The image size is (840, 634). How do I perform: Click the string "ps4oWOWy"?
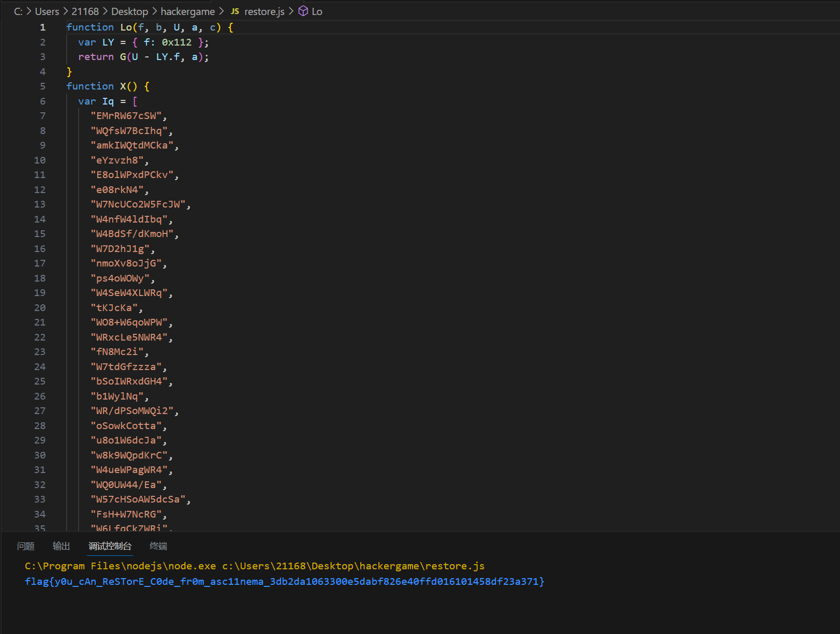120,278
